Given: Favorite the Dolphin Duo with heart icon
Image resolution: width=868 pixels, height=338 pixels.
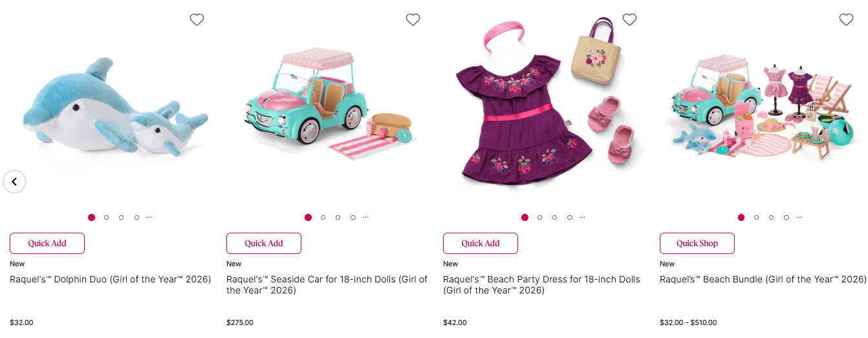Looking at the screenshot, I should coord(197,20).
